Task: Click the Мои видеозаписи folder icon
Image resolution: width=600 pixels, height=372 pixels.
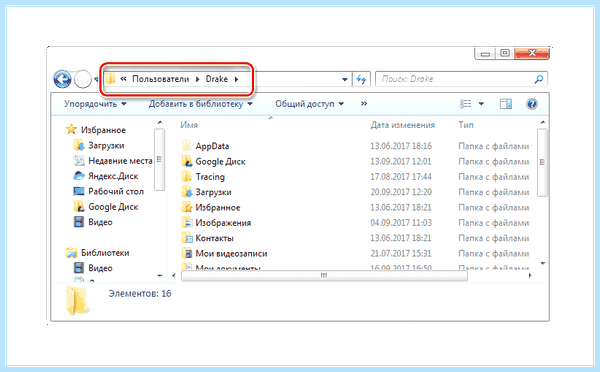Action: 187,253
